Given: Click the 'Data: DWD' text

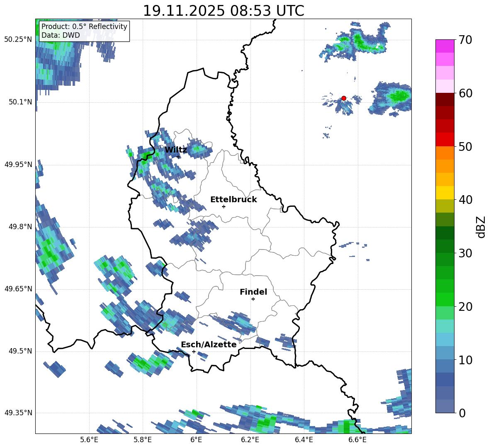Looking at the screenshot, I should [x=61, y=35].
